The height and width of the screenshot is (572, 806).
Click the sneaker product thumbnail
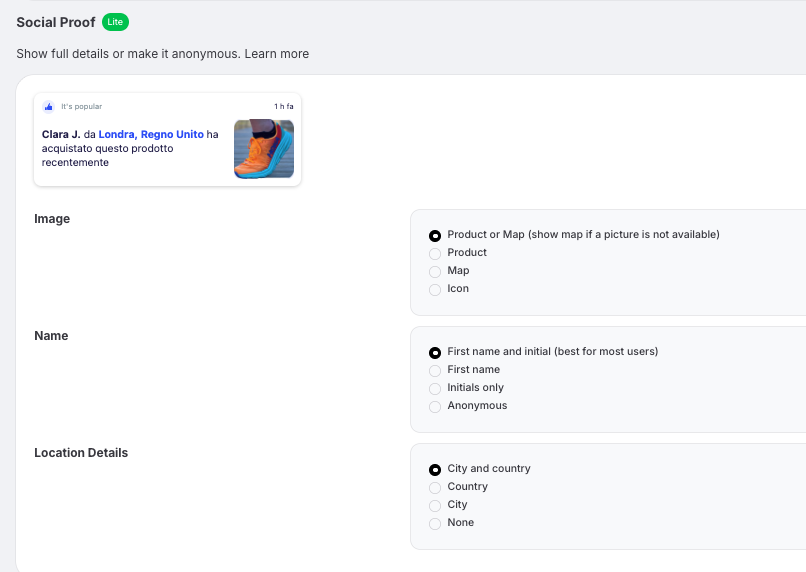264,149
